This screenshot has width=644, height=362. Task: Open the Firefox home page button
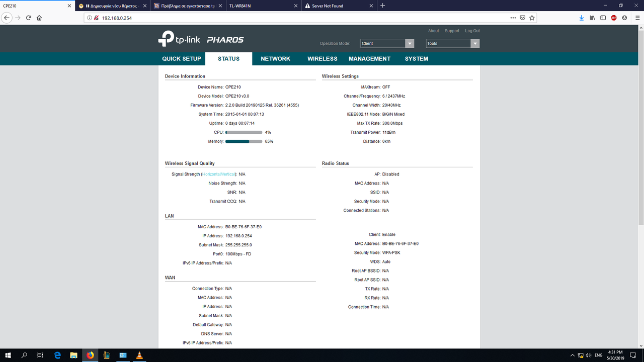tap(39, 18)
